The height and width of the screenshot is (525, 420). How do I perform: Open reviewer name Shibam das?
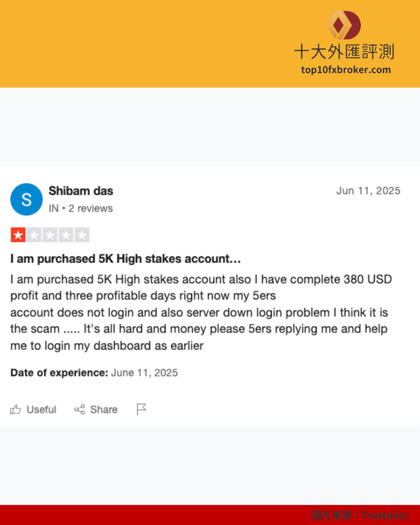81,191
